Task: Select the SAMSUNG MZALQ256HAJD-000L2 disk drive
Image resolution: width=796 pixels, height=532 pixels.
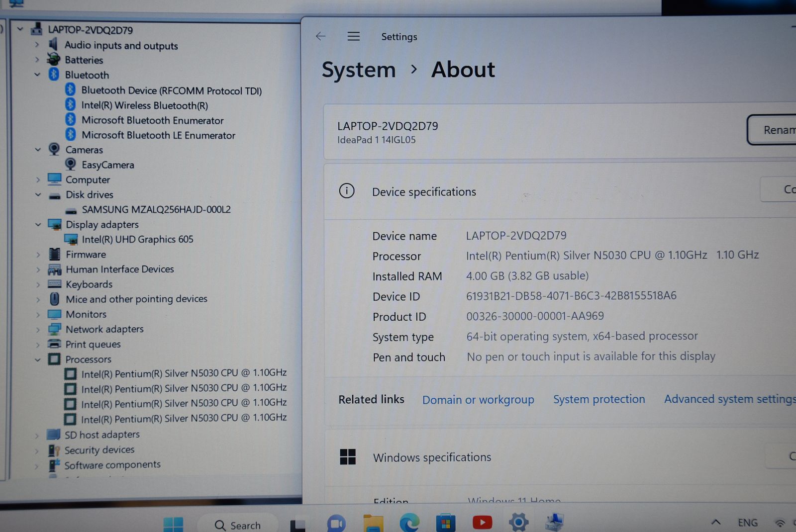Action: [156, 210]
